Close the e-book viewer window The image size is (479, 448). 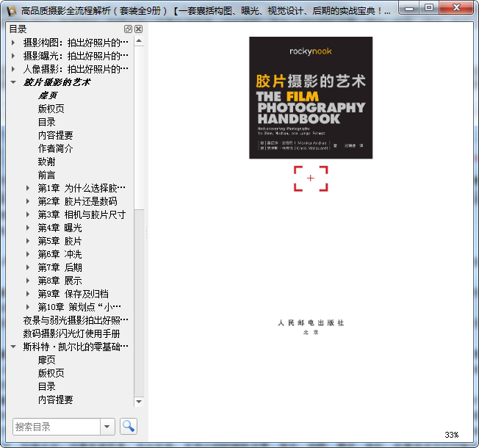pos(456,8)
